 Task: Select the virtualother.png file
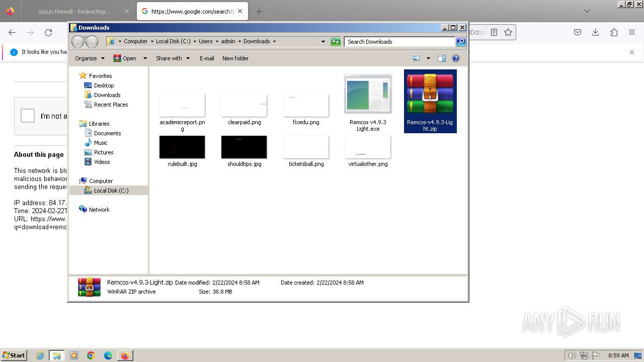(368, 151)
